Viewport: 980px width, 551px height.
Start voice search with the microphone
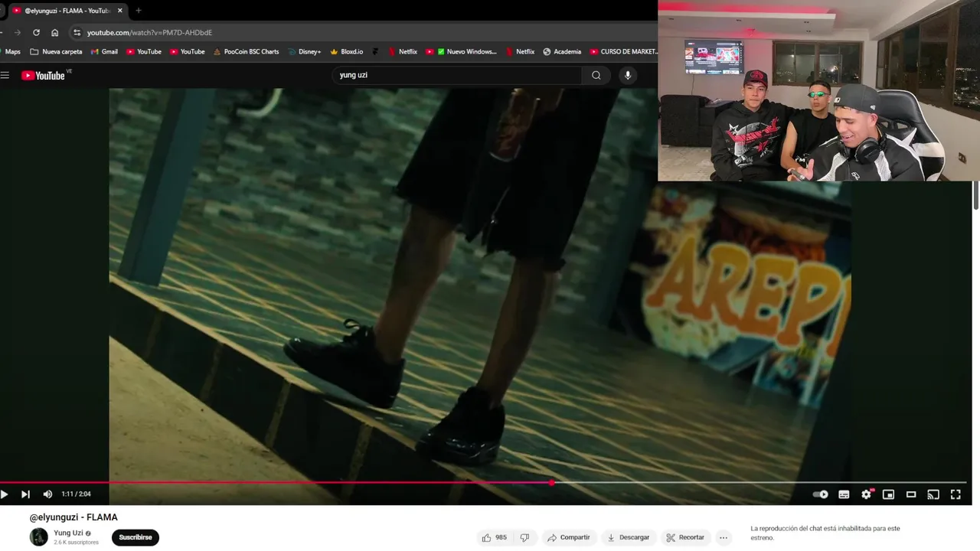point(628,75)
